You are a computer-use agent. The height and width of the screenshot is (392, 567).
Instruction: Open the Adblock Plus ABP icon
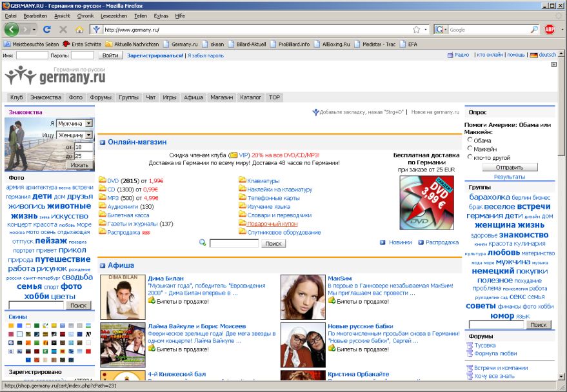point(550,30)
